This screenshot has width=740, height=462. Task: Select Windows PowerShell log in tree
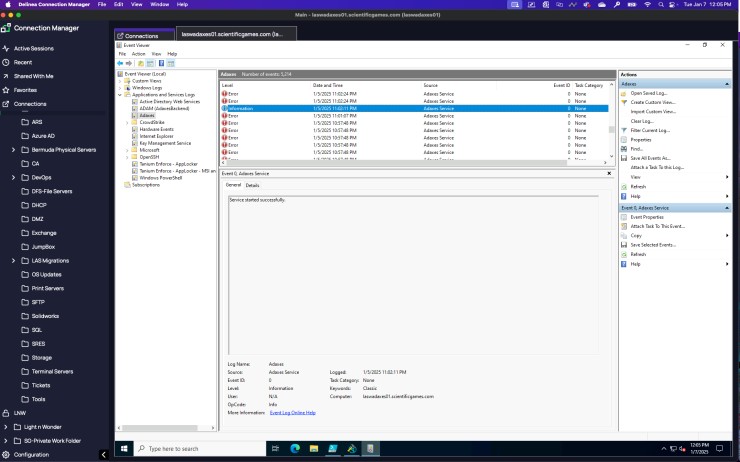160,178
